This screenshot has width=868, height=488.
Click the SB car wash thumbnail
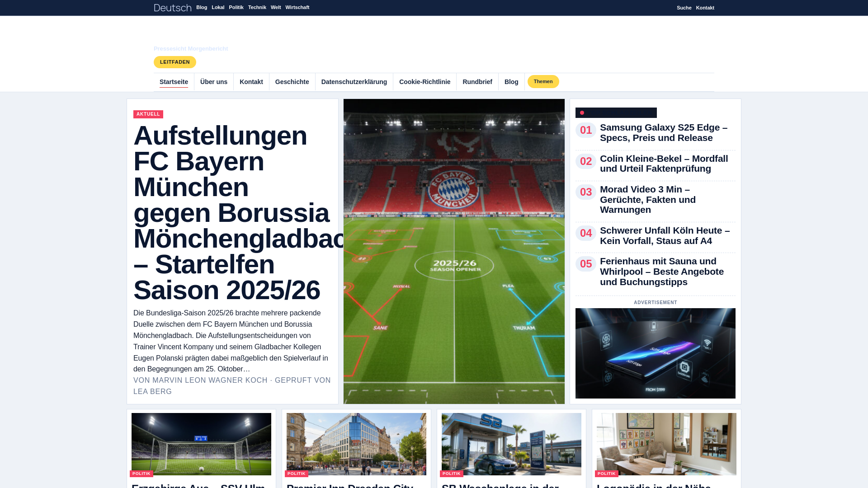click(x=511, y=444)
